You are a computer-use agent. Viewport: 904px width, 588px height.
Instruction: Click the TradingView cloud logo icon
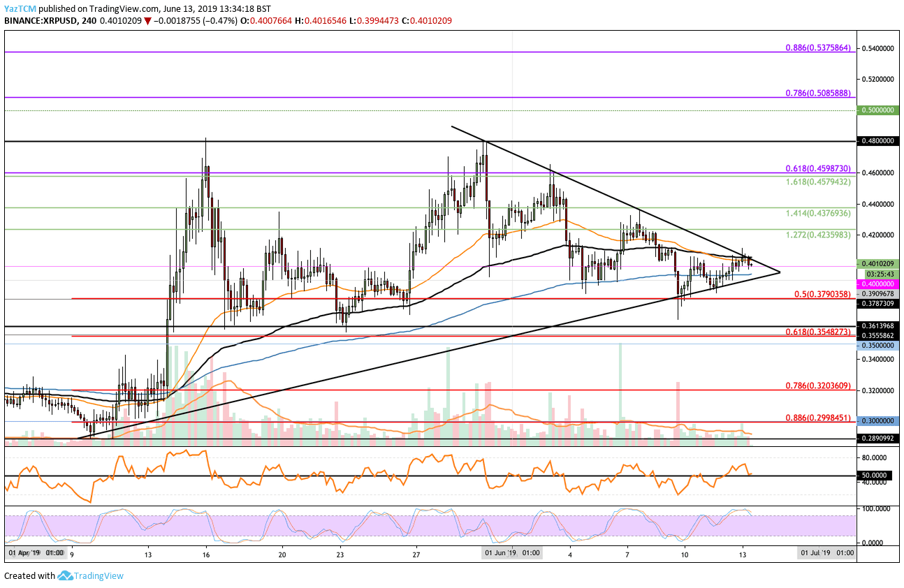(x=66, y=576)
